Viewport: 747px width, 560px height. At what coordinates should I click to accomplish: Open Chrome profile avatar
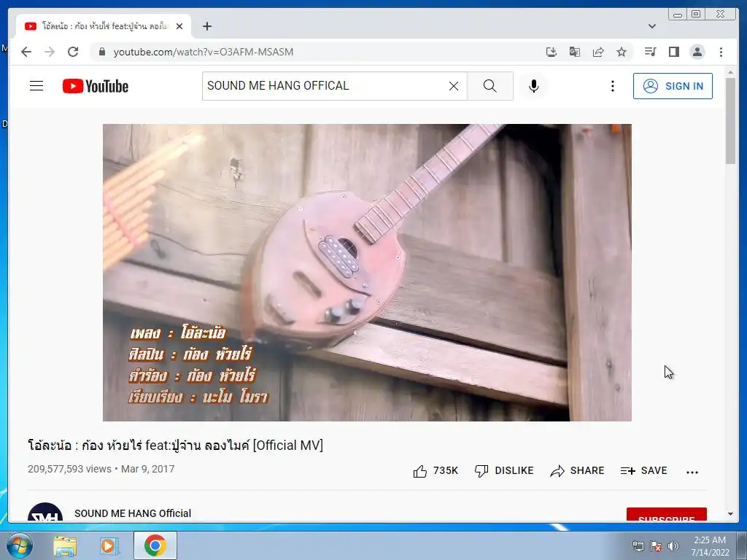pos(697,52)
